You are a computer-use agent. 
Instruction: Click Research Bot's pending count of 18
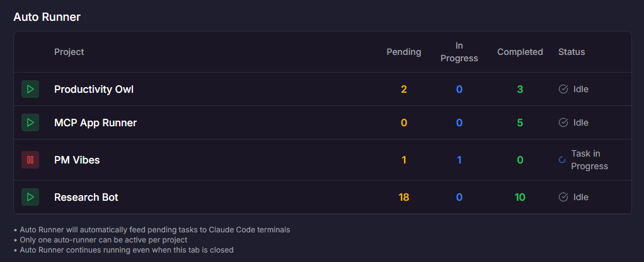[404, 197]
